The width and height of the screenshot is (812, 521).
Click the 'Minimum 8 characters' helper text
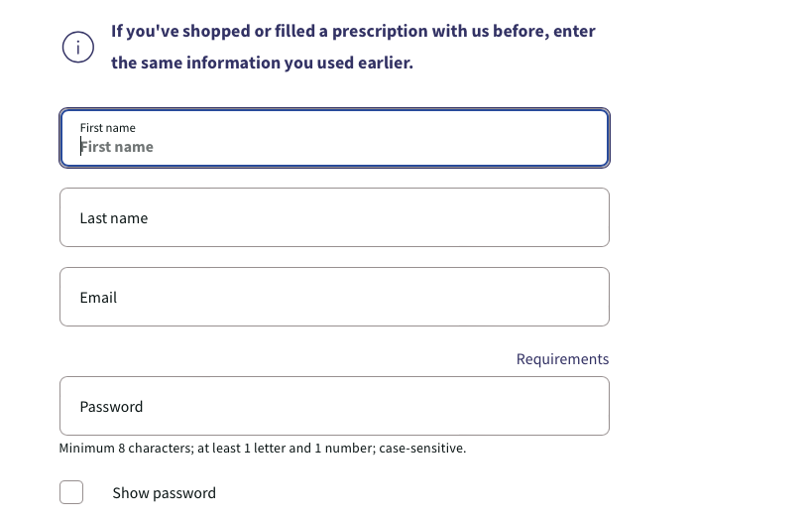click(263, 449)
